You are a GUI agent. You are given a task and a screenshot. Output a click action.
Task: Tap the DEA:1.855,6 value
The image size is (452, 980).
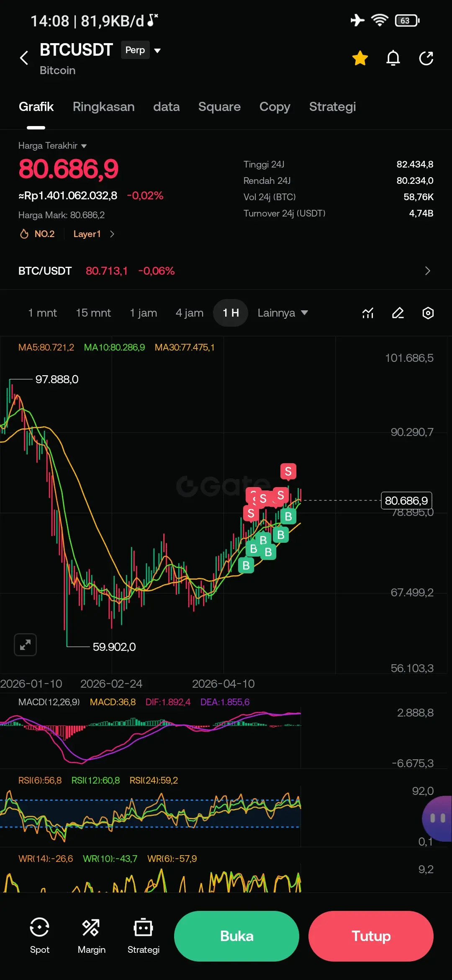tap(225, 702)
